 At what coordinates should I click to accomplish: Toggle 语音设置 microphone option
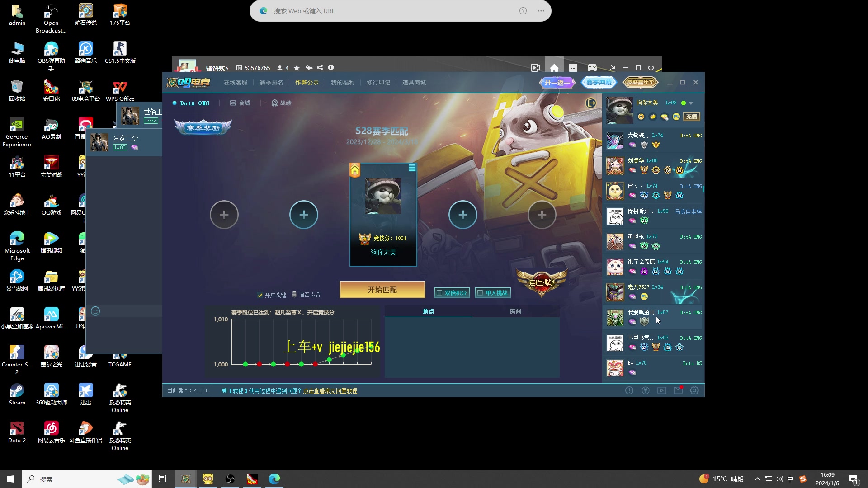tap(306, 295)
